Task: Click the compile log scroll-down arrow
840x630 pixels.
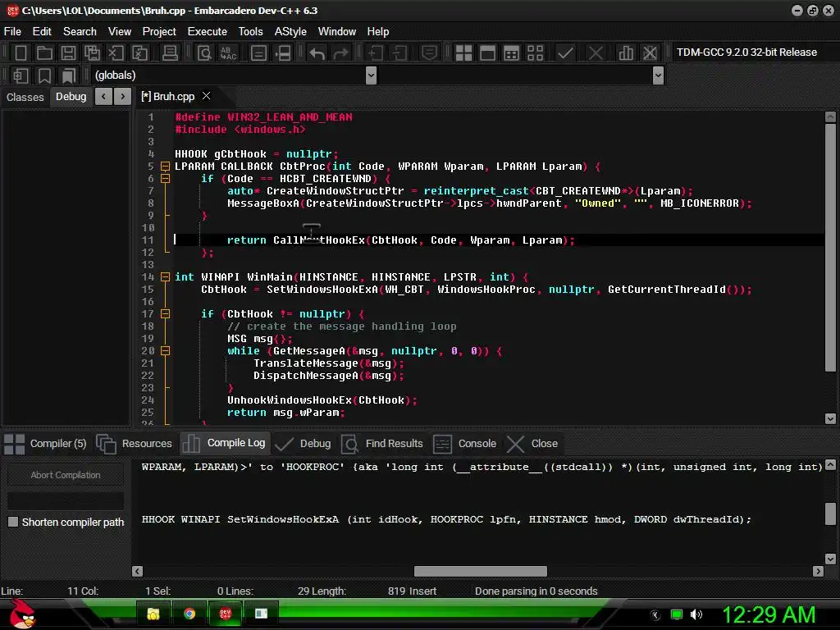Action: coord(830,559)
